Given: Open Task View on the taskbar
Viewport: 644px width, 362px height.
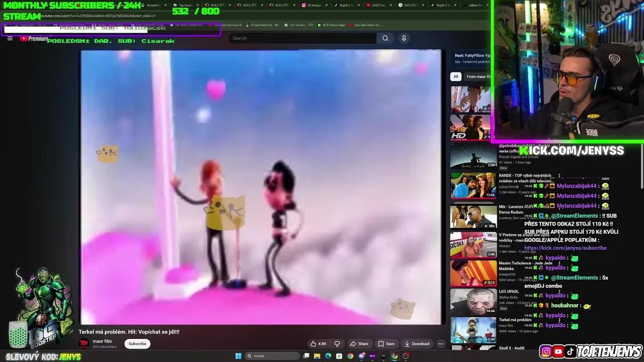Looking at the screenshot, I should (x=306, y=356).
